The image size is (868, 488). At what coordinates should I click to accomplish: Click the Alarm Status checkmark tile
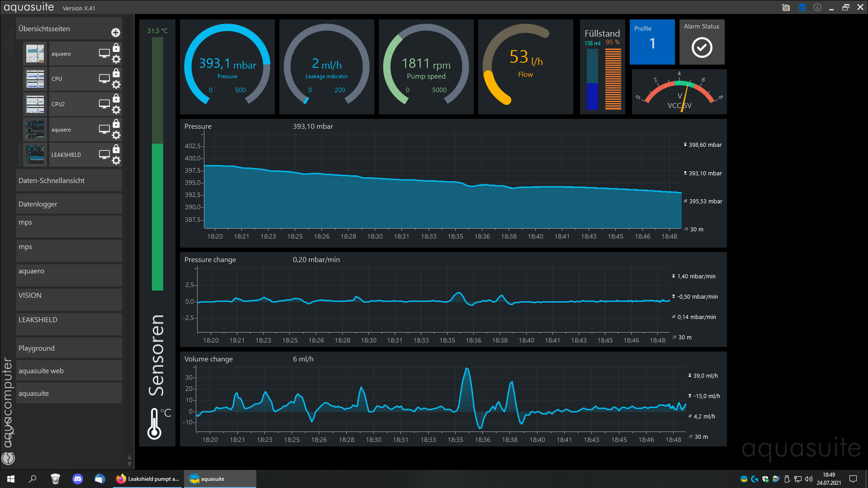(x=702, y=42)
